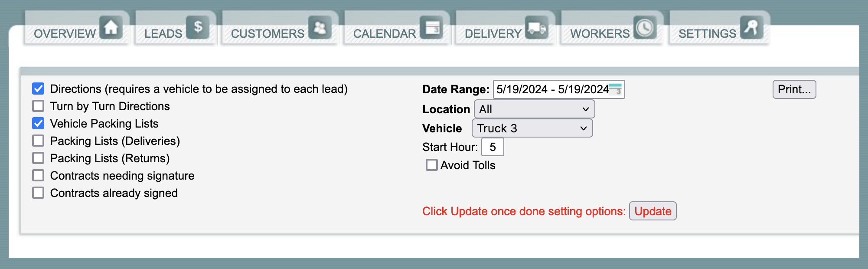Click the Date Range text field
Image resolution: width=868 pixels, height=269 pixels.
(558, 89)
